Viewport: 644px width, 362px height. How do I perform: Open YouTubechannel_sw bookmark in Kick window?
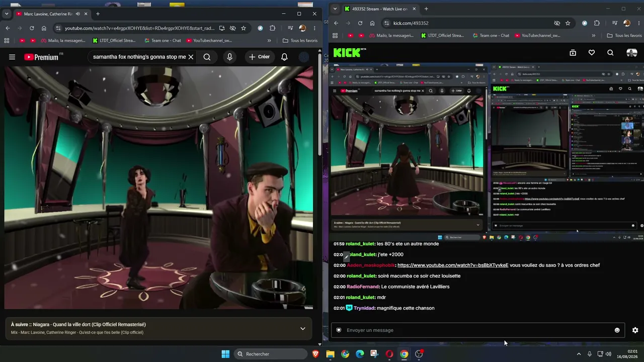coord(537,36)
